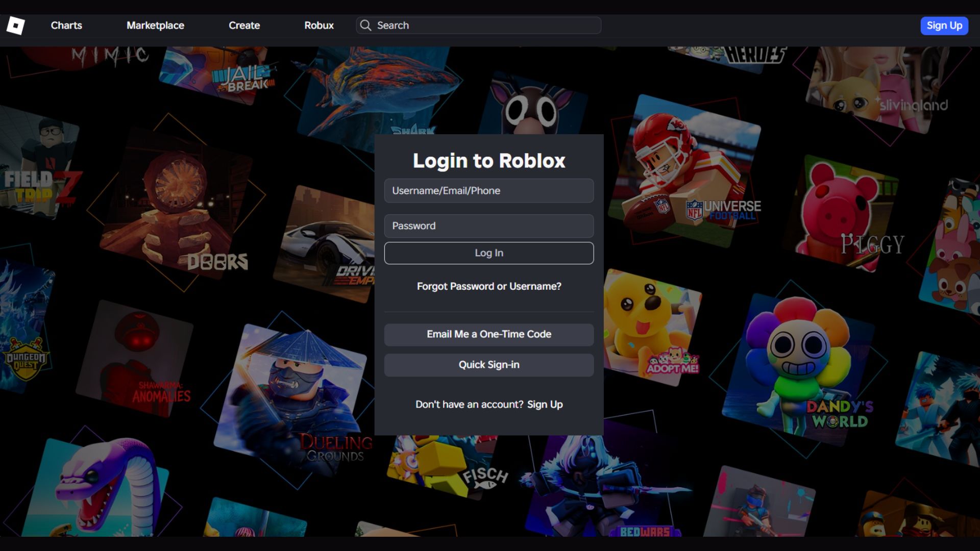Go to the Create page
This screenshot has height=551, width=980.
pyautogui.click(x=244, y=25)
